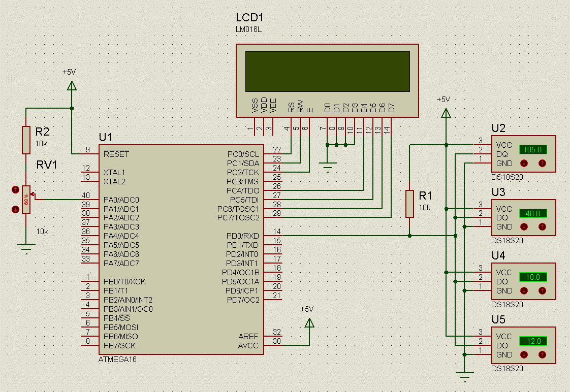Click the PC4/TDO pin label
This screenshot has height=392, width=570.
click(243, 191)
